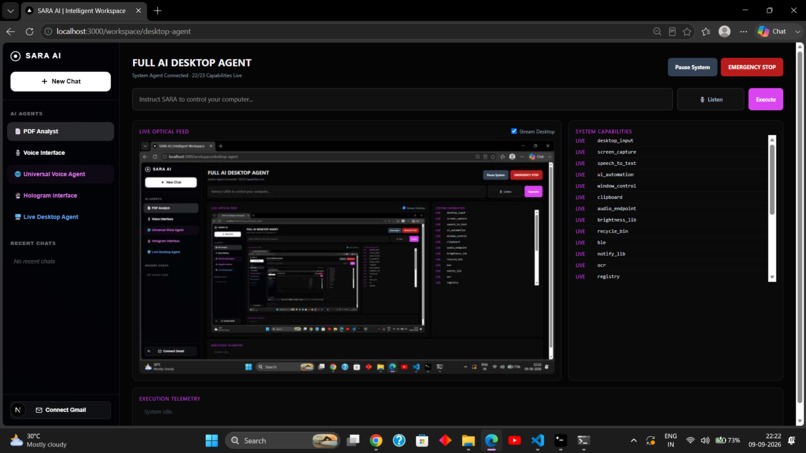The image size is (806, 453).
Task: Switch to Microsoft Edge in the taskbar
Action: pyautogui.click(x=491, y=441)
